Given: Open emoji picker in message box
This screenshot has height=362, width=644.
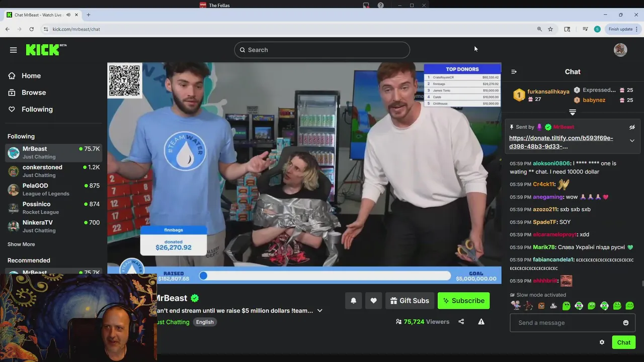Looking at the screenshot, I should click(x=626, y=323).
